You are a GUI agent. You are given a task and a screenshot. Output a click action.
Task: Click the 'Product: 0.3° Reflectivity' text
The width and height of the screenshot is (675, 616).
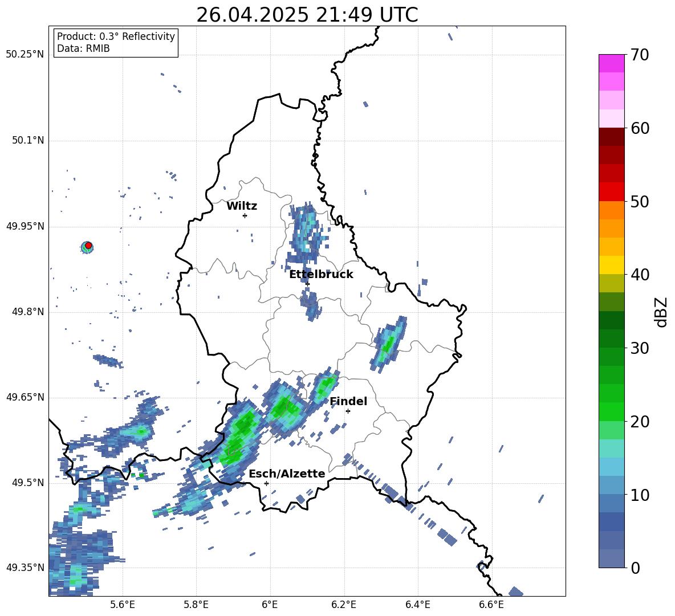tap(116, 36)
